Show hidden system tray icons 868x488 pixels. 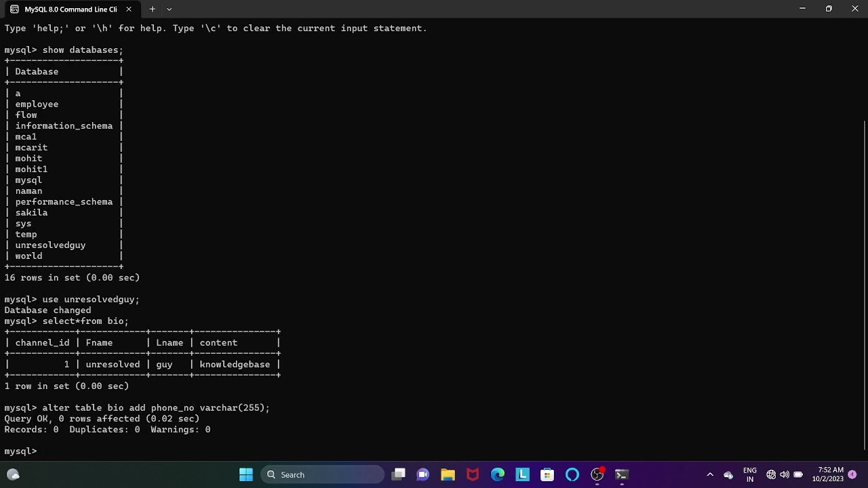click(x=710, y=474)
